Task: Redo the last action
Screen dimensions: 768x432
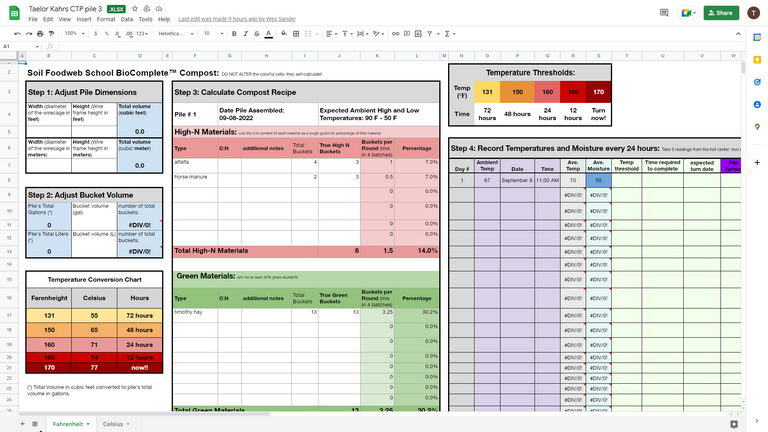Action: pyautogui.click(x=29, y=34)
